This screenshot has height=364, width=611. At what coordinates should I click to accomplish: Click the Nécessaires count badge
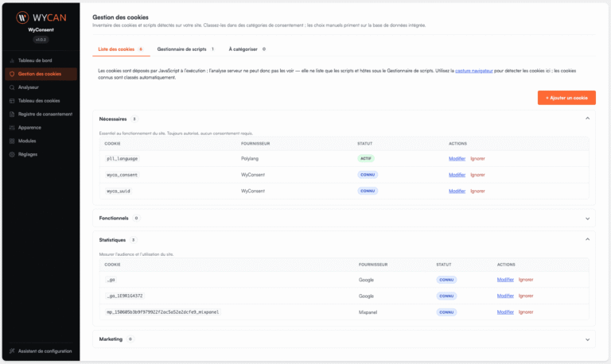(134, 119)
